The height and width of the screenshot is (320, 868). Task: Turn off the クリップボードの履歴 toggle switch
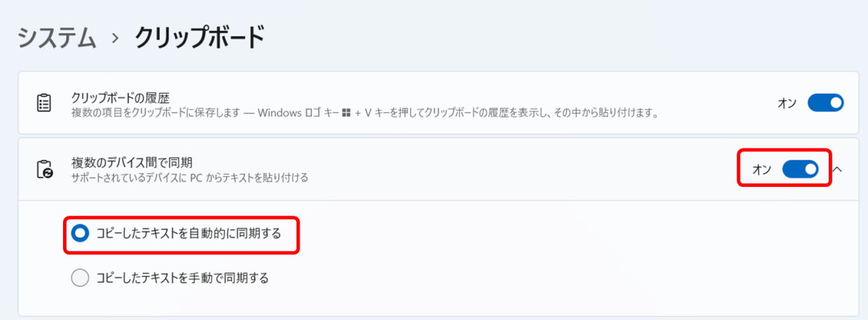(x=825, y=104)
